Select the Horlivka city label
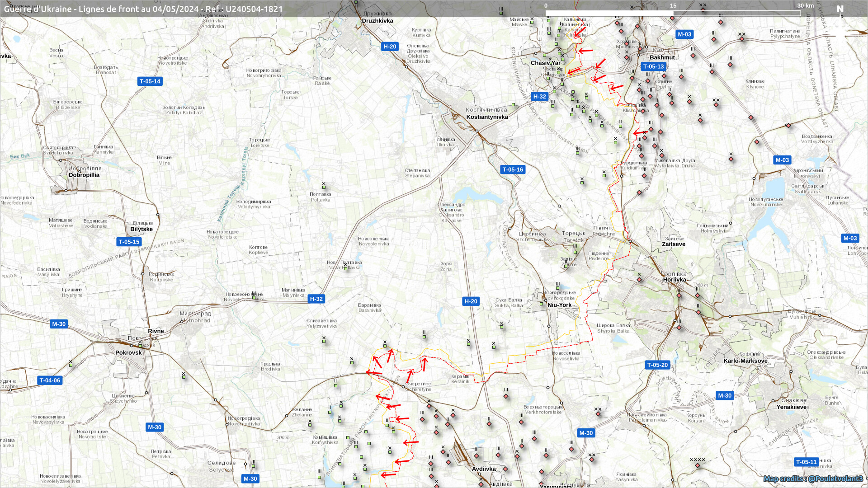Screen dimensions: 868x488 [675, 280]
